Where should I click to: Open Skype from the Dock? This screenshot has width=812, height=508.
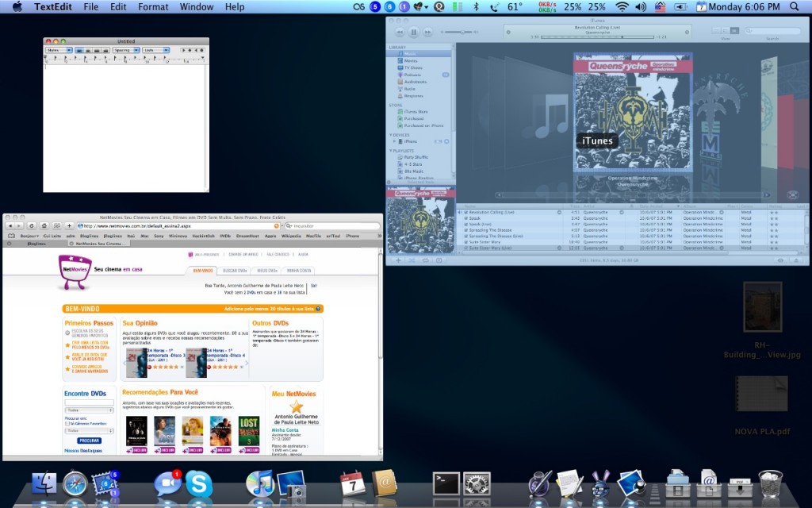[x=199, y=484]
